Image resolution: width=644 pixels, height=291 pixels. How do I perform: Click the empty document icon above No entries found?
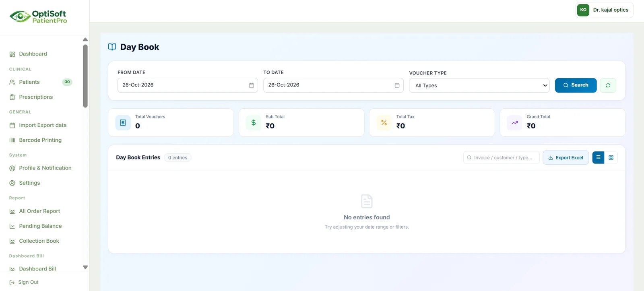point(367,201)
